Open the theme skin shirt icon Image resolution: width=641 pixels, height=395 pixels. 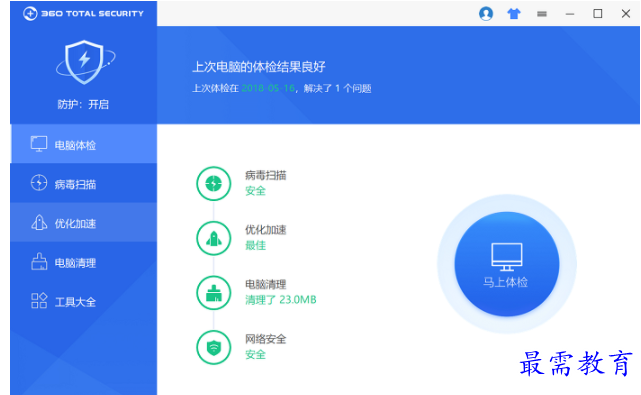pos(514,14)
